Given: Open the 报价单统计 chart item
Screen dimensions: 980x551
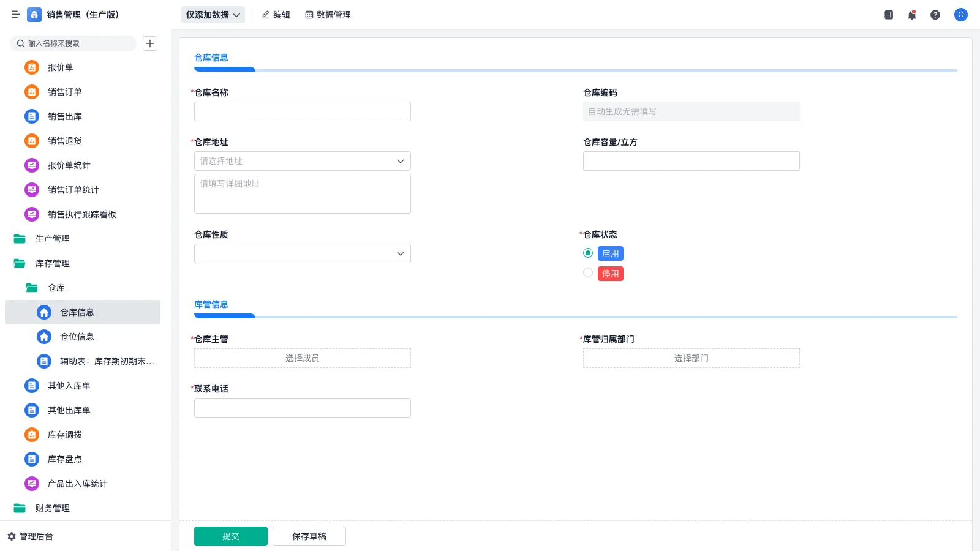Looking at the screenshot, I should [x=67, y=165].
